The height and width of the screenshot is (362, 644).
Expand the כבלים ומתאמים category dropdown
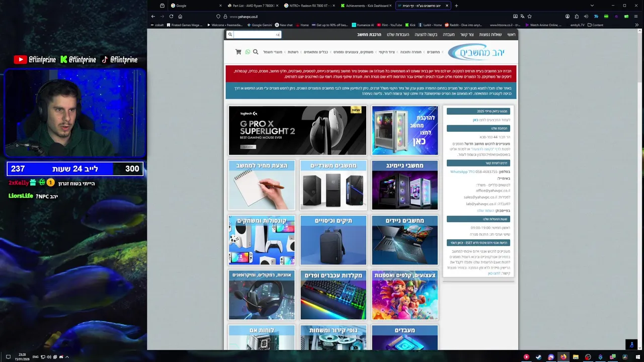[315, 52]
